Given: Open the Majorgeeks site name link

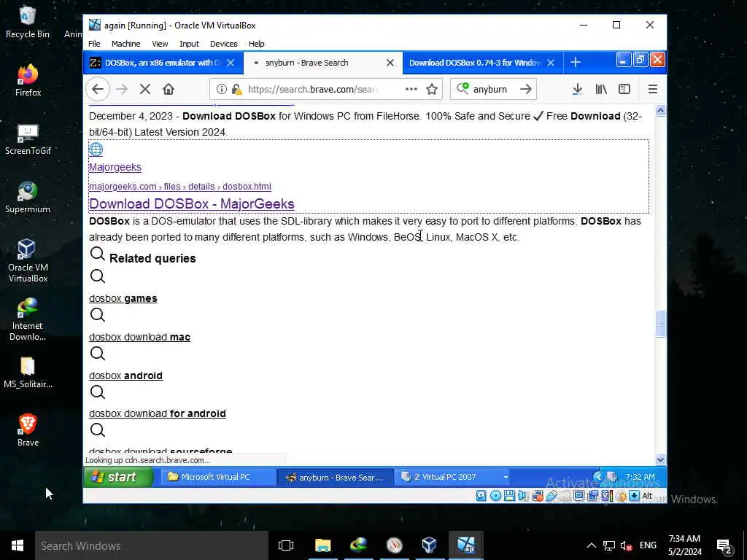Looking at the screenshot, I should point(115,167).
